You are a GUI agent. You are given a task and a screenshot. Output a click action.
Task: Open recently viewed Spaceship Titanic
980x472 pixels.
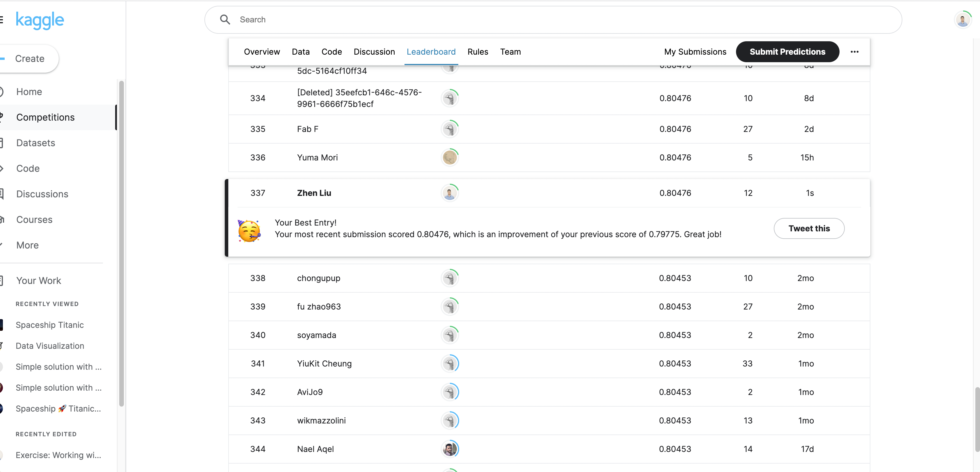49,325
